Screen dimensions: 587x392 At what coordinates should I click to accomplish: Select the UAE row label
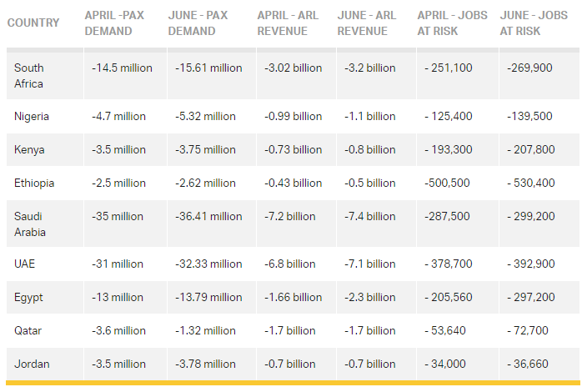click(26, 264)
